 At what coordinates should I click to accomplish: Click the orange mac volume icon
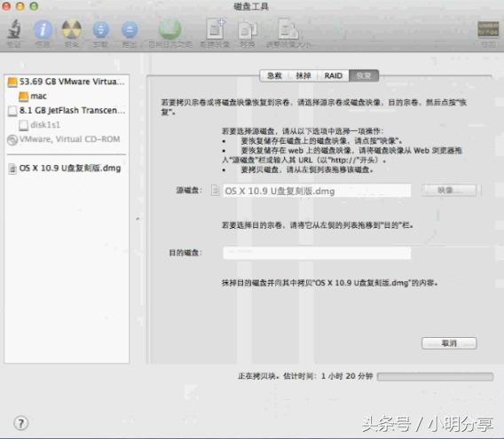[x=23, y=96]
